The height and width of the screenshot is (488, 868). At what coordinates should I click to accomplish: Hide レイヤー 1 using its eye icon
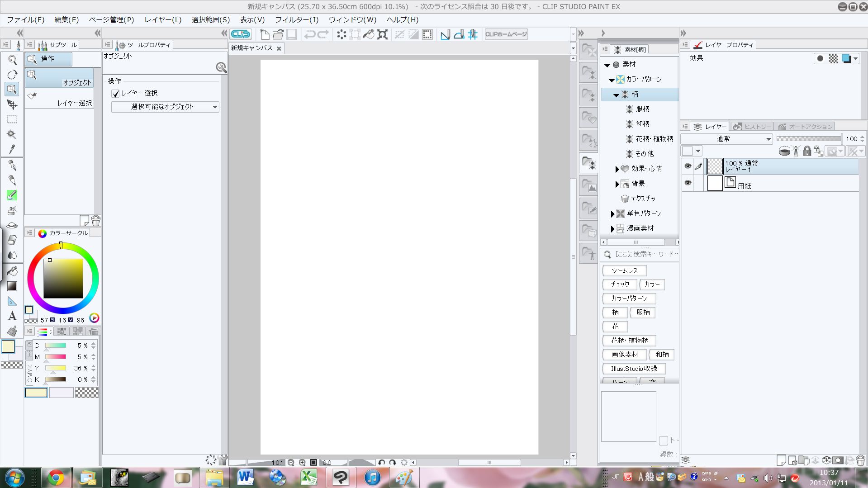pos(688,166)
